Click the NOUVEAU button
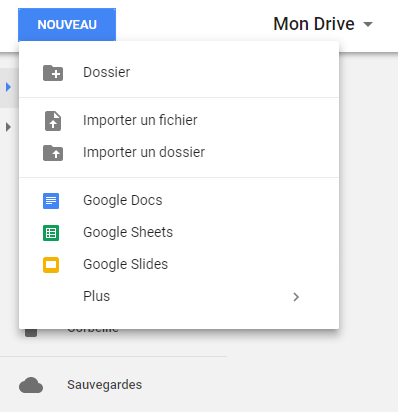Image resolution: width=398 pixels, height=412 pixels. pos(67,25)
